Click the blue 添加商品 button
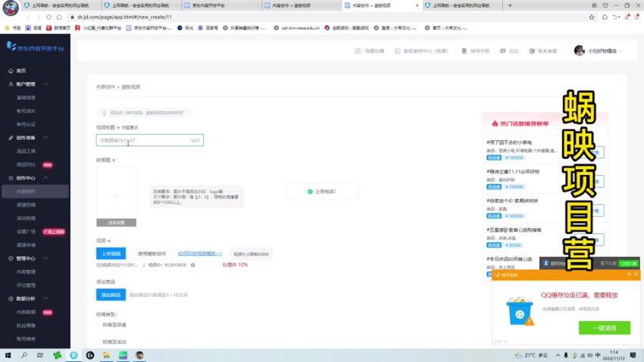Screen dimensions: 644x362 (111, 295)
